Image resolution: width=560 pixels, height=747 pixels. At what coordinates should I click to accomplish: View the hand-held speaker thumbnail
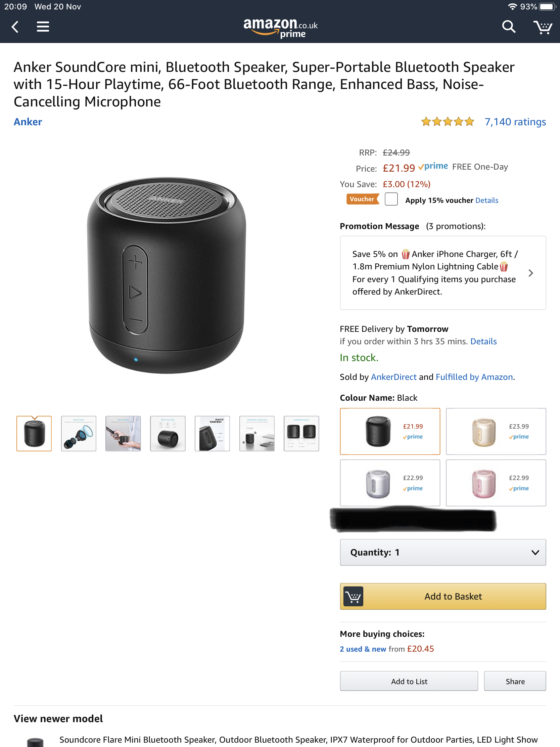pyautogui.click(x=123, y=434)
